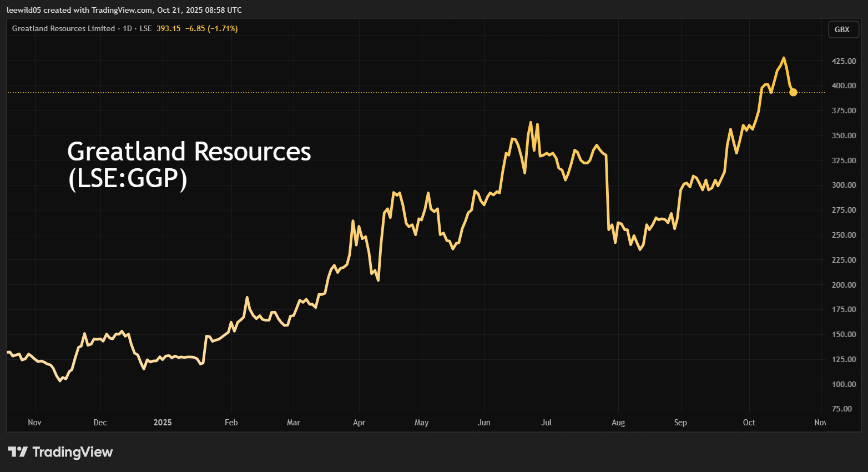Select the large Greatland Resources text annotation
Viewport: 868px width, 472px height.
189,165
